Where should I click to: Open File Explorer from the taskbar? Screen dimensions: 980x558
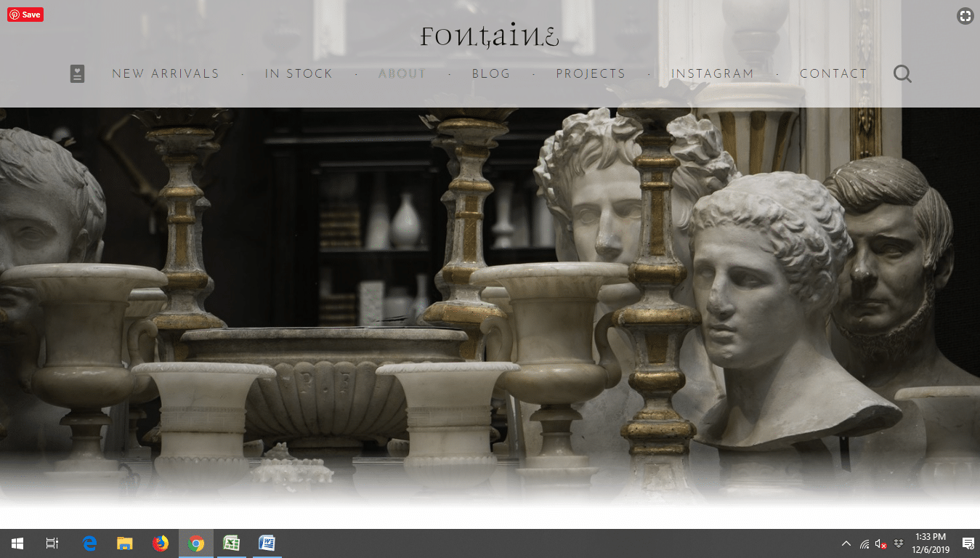[x=125, y=543]
